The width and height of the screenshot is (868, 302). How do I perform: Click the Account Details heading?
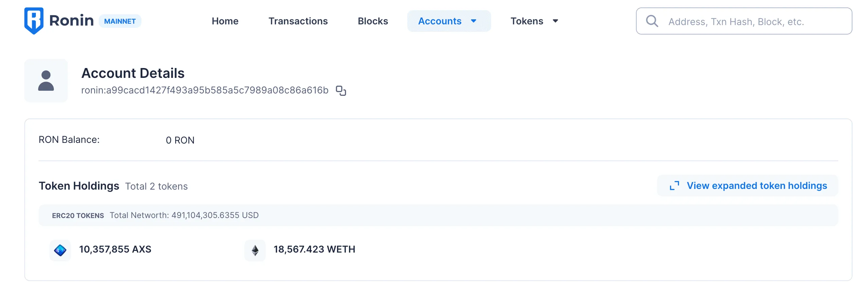133,73
